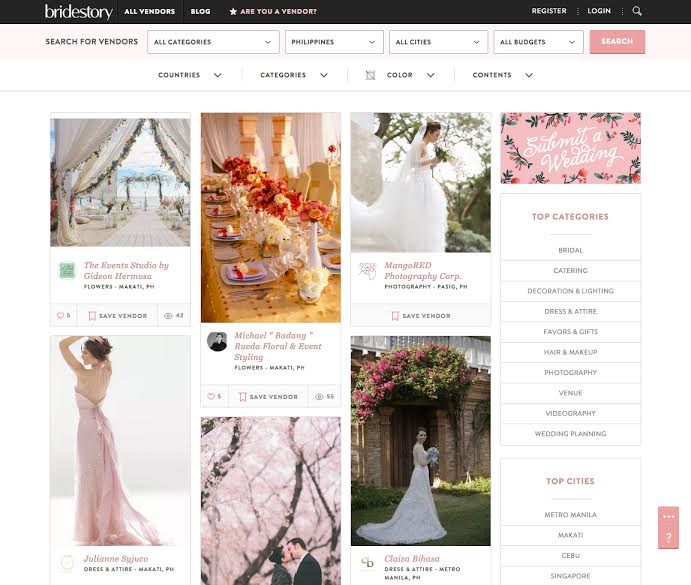Expand the All Budgets dropdown
691x585 pixels.
click(x=538, y=42)
